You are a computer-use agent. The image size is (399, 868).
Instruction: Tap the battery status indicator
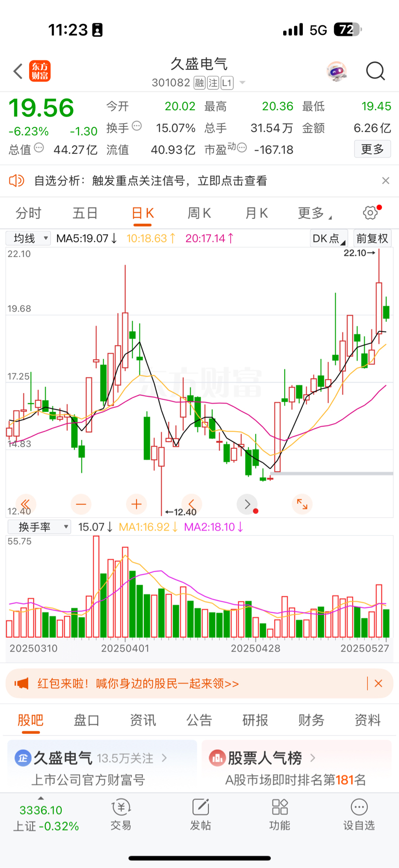(x=348, y=30)
